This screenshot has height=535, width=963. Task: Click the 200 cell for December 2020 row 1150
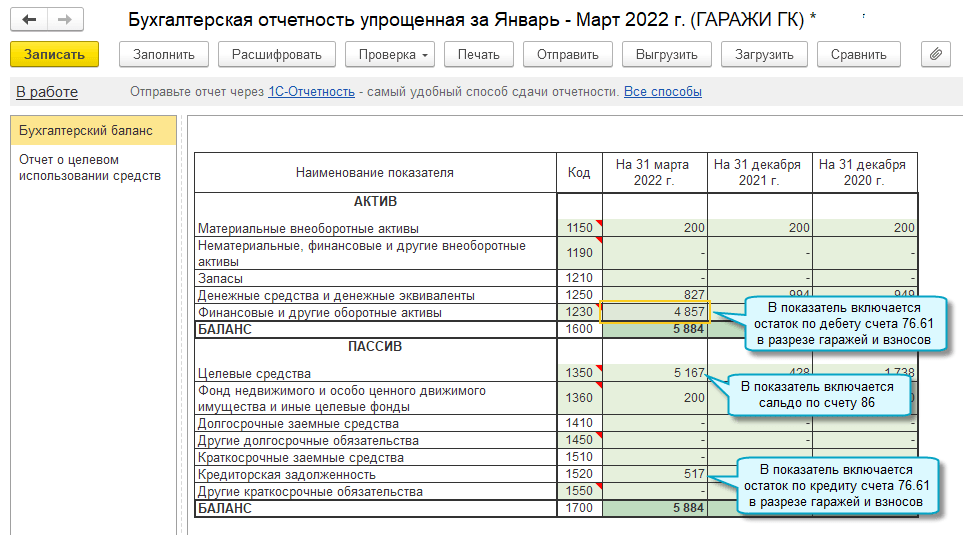click(865, 228)
